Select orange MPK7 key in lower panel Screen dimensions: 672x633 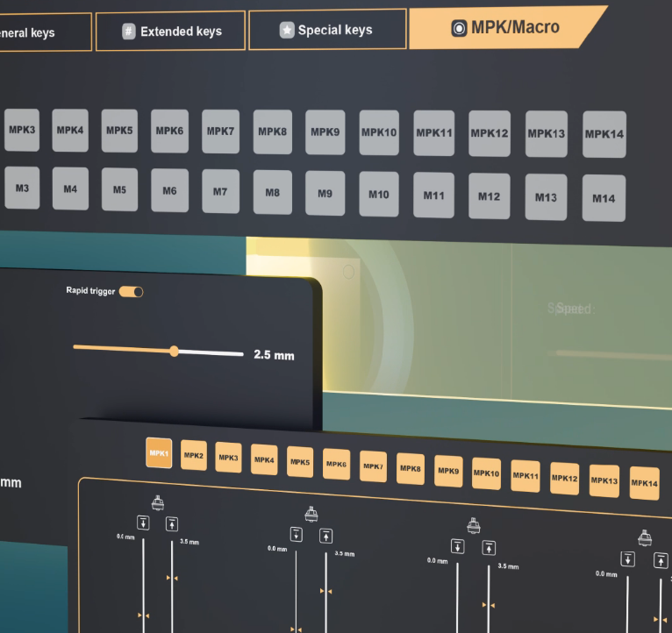coord(373,466)
